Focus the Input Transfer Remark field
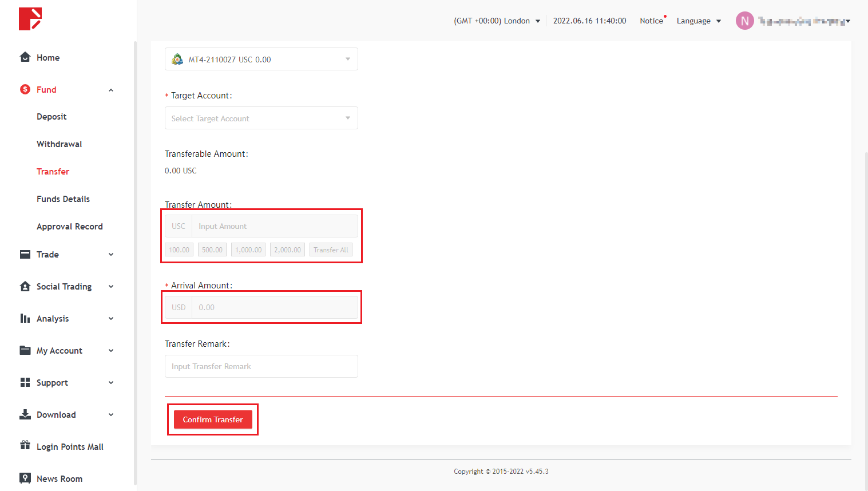The width and height of the screenshot is (868, 491). coord(261,366)
